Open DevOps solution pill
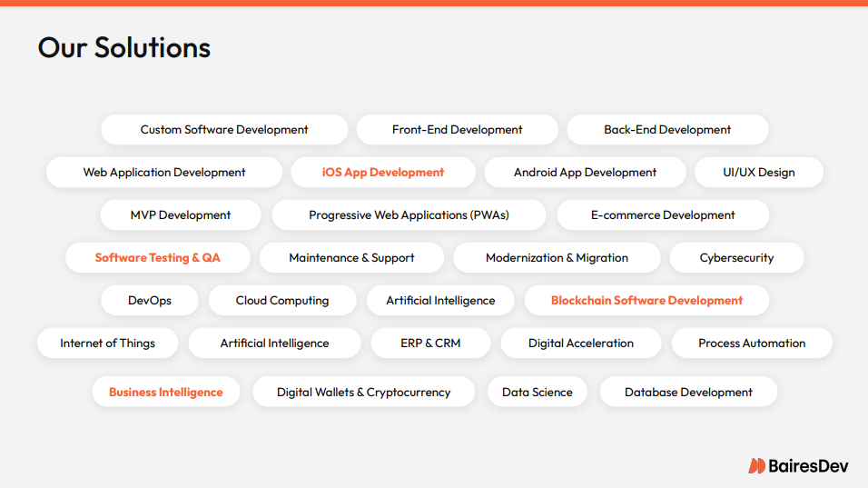The height and width of the screenshot is (488, 868). click(x=150, y=300)
